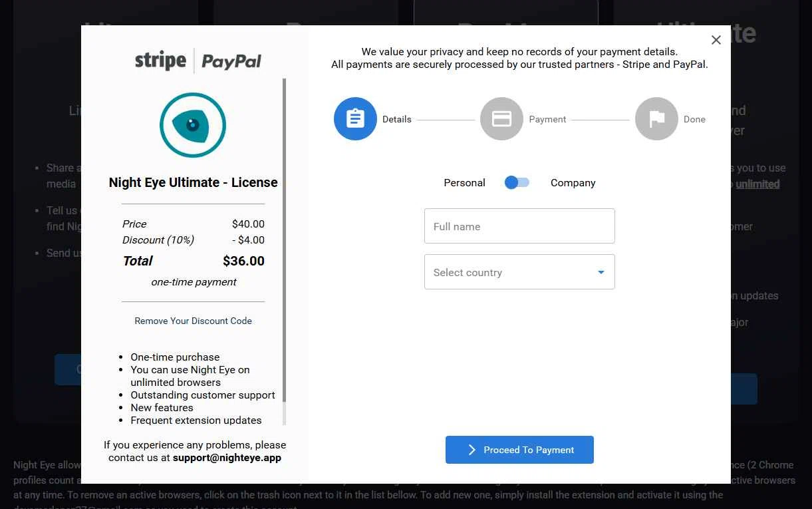Click the Full name input field

tap(519, 226)
